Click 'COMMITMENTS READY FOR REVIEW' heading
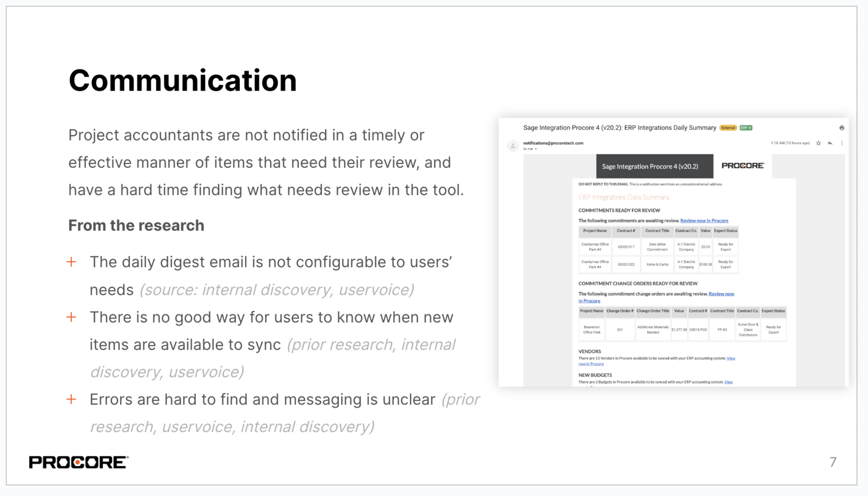The height and width of the screenshot is (496, 868). pyautogui.click(x=619, y=211)
